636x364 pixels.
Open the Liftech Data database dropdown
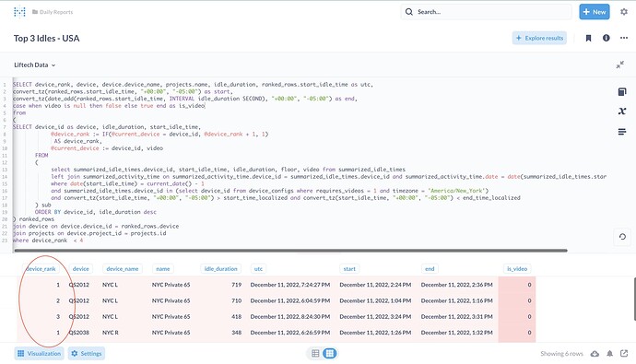click(35, 65)
